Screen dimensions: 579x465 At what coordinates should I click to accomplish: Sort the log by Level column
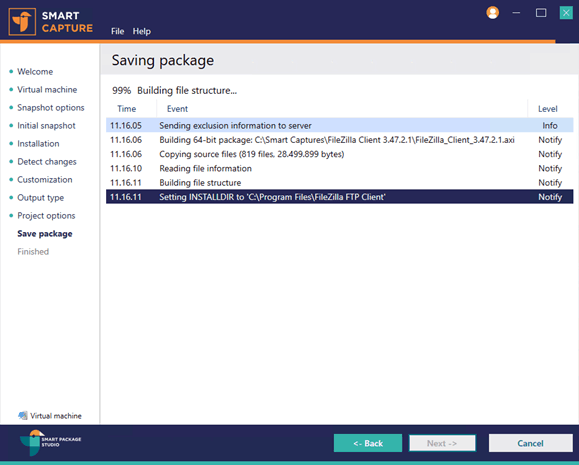click(550, 109)
